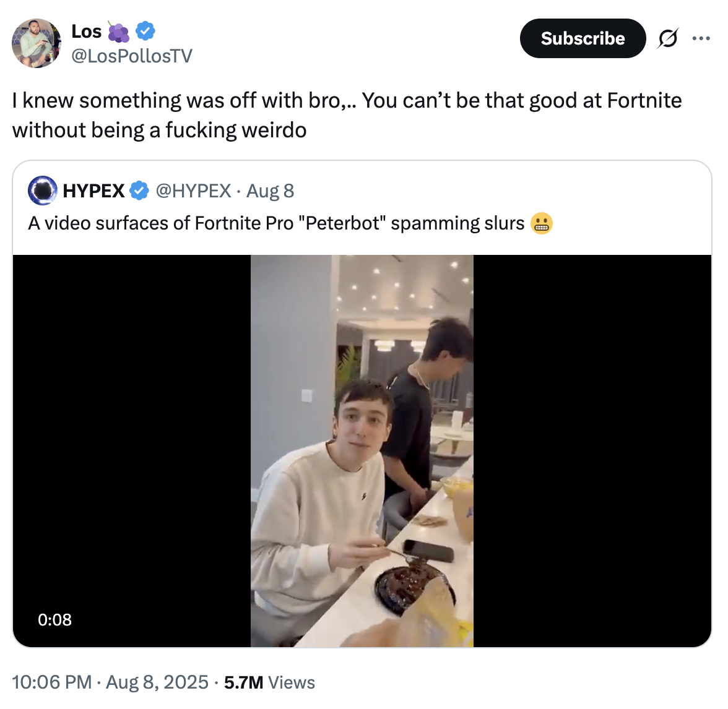Open the three-dot more options menu
728x709 pixels.
pos(701,38)
